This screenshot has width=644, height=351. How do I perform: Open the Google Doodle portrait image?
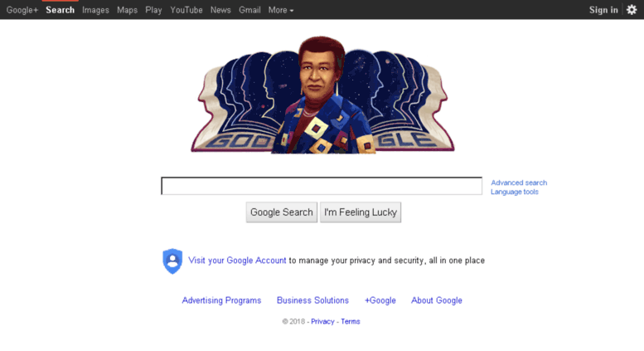coord(322,95)
